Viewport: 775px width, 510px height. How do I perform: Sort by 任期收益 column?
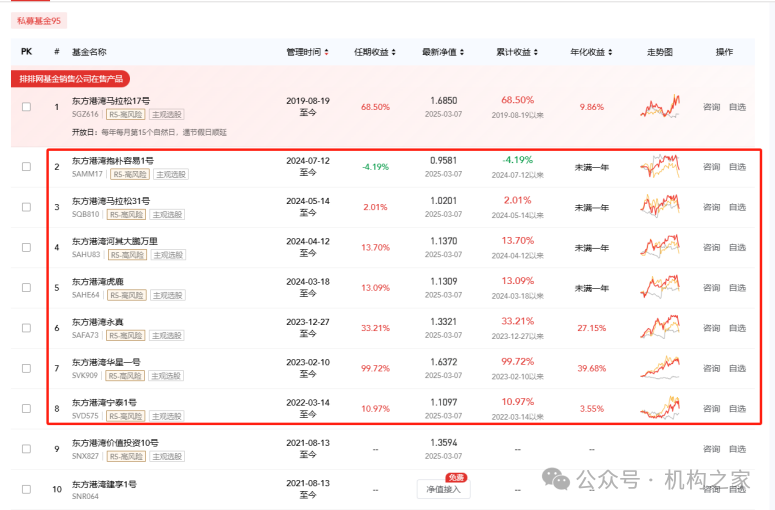point(375,52)
